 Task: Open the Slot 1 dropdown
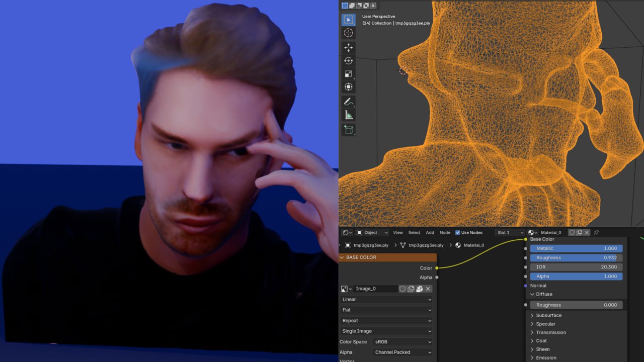[x=510, y=233]
